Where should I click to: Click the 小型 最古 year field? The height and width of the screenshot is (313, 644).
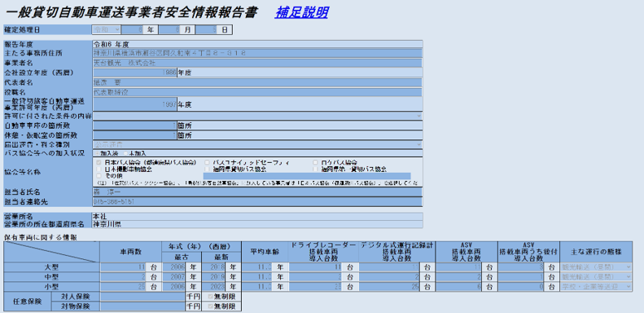click(x=174, y=287)
